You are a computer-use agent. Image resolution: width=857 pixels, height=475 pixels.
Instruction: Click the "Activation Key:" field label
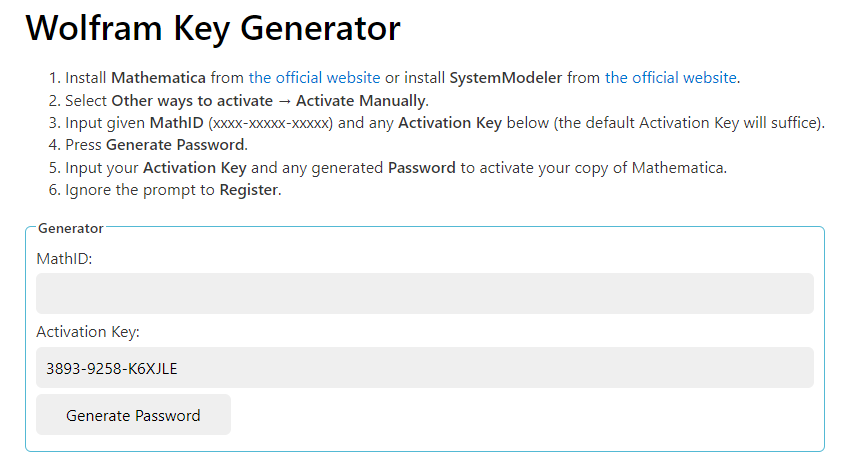[88, 332]
